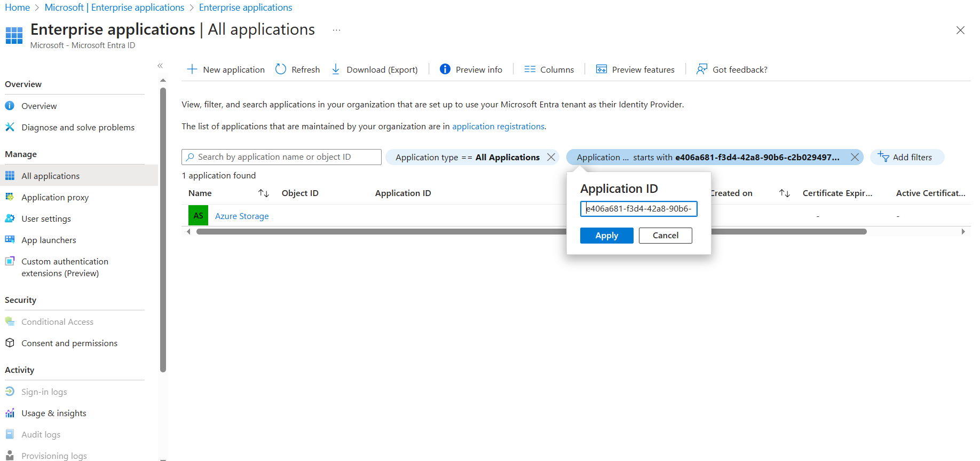Viewport: 980px width, 461px height.
Task: Open User settings
Action: pos(46,218)
